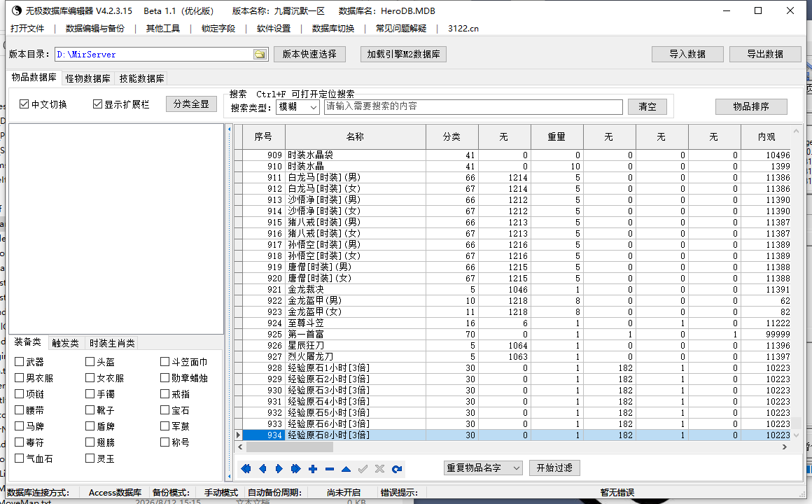Click 物品排序 button
Viewport: 812px width, 504px height.
coord(751,106)
